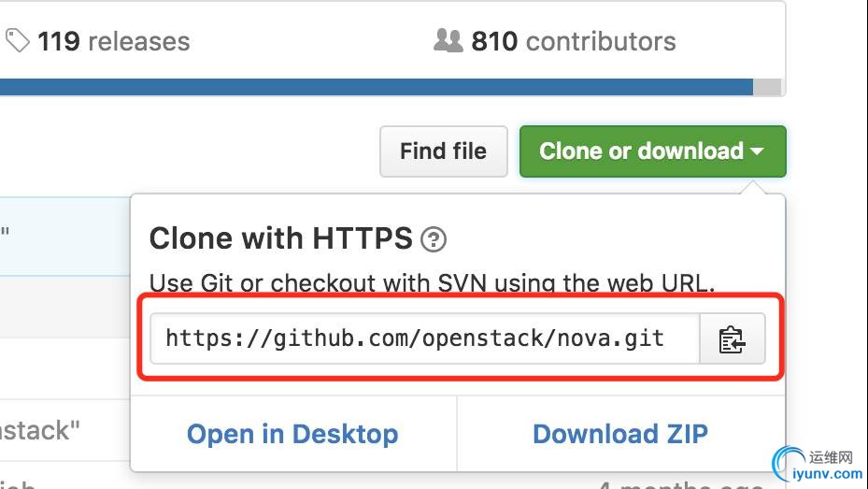Click the blue swirl watermark logo
868x489 pixels.
pyautogui.click(x=789, y=464)
